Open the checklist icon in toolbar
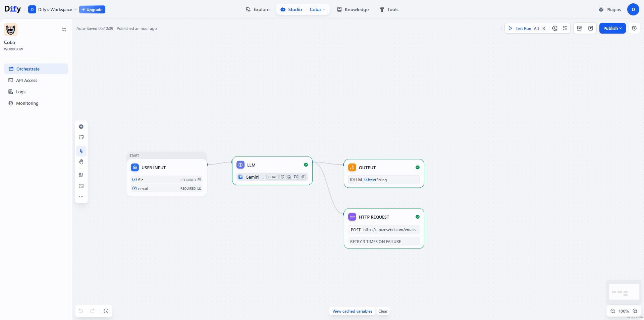The image size is (644, 320). point(565,29)
